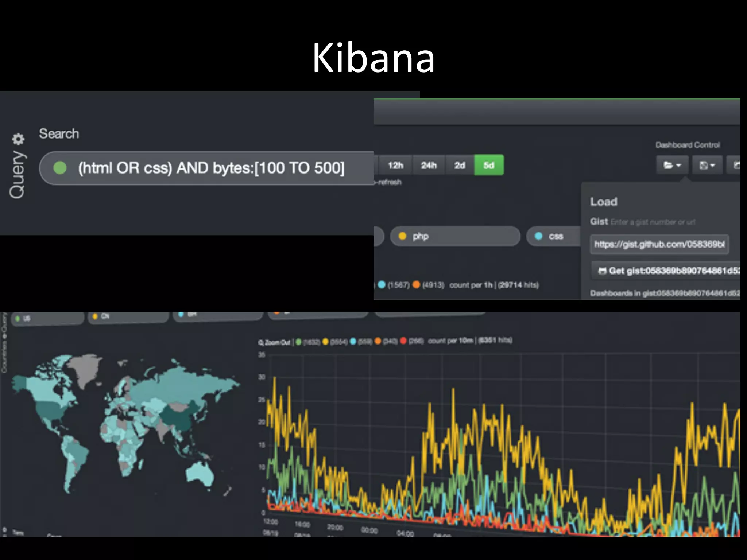Click the Search label above the query
The image size is (747, 560).
pyautogui.click(x=59, y=133)
